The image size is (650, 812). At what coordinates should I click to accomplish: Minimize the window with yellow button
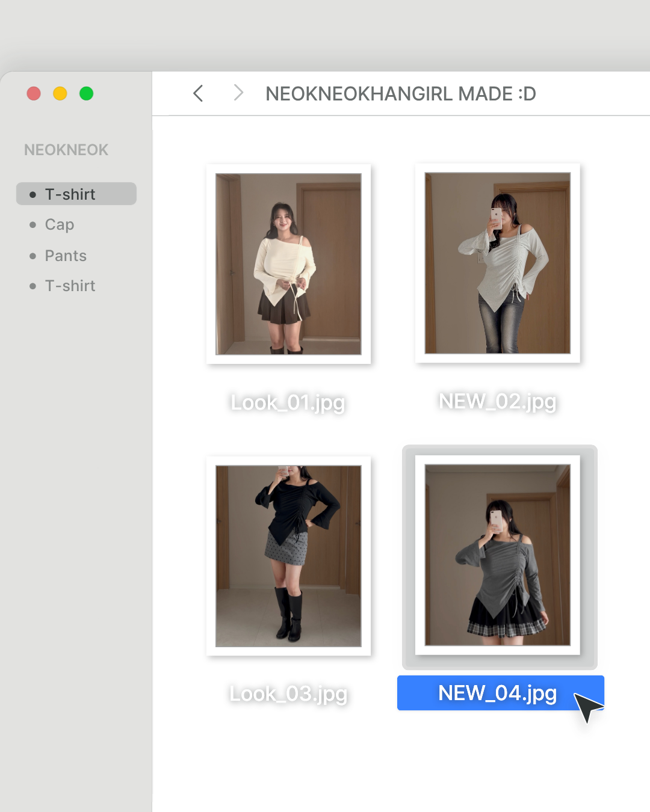(x=60, y=94)
